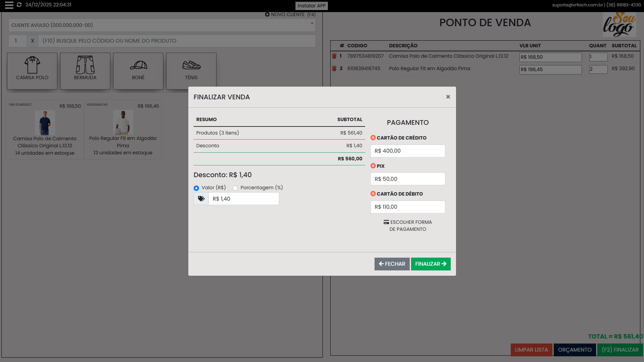
Task: Remove the Cartão de Débito payment
Action: (x=373, y=194)
